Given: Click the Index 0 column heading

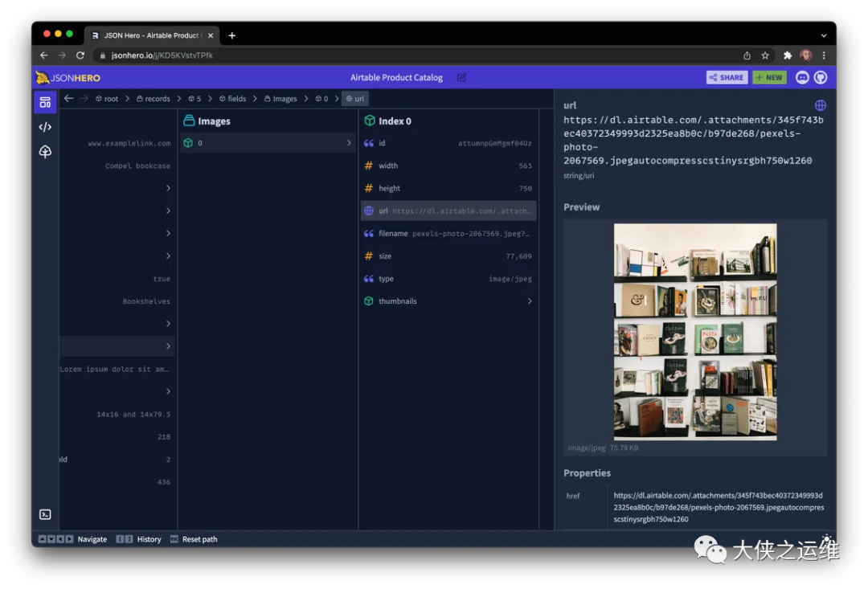Looking at the screenshot, I should pyautogui.click(x=387, y=121).
